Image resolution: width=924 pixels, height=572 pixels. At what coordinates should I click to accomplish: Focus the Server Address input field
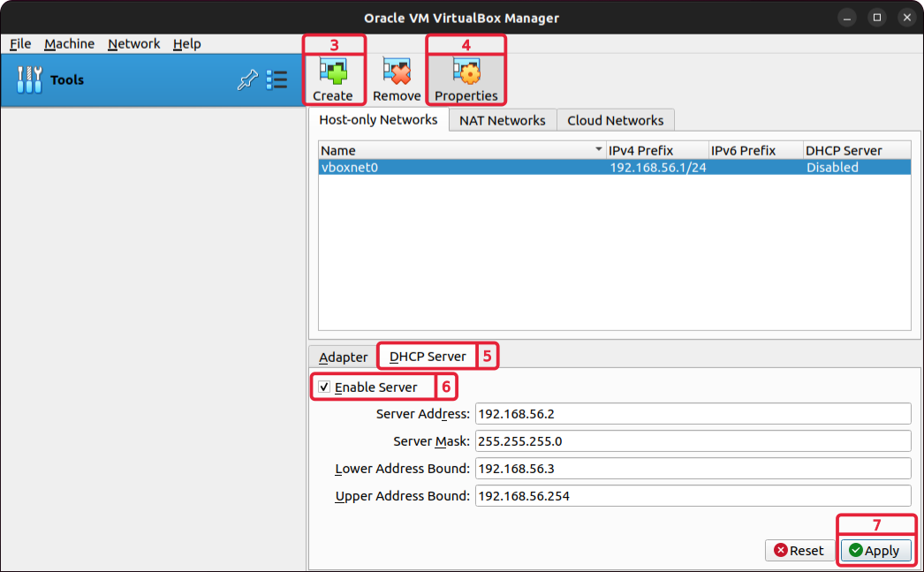693,413
